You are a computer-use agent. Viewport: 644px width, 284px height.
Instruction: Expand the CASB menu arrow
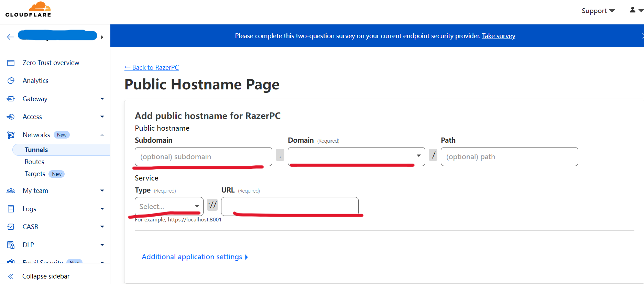click(102, 227)
